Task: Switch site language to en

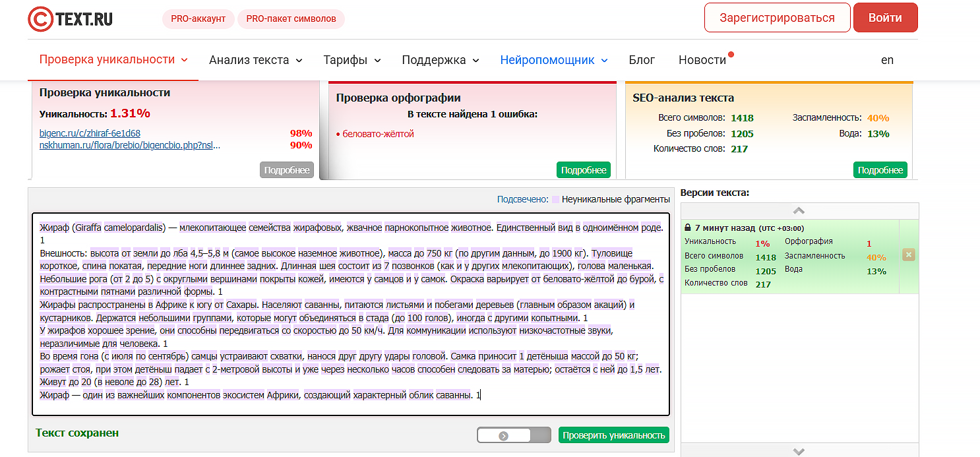Action: click(x=887, y=60)
